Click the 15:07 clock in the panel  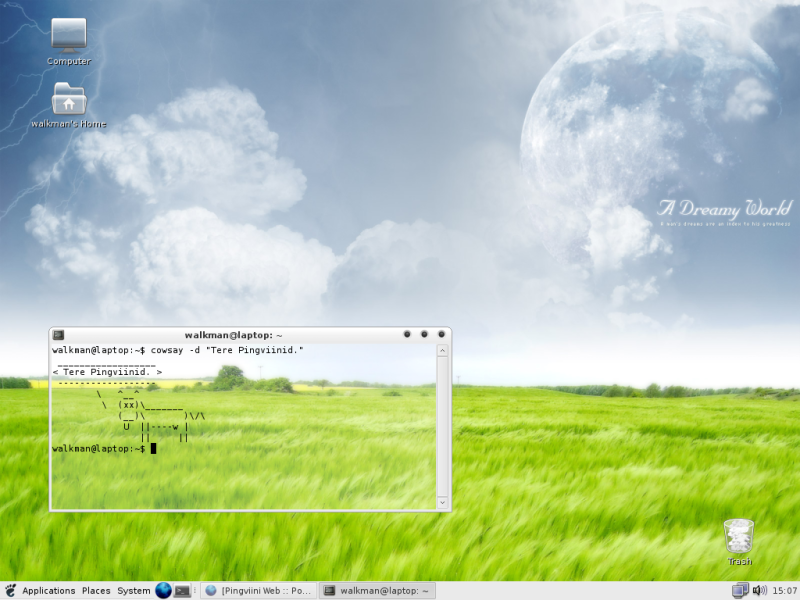pos(785,591)
